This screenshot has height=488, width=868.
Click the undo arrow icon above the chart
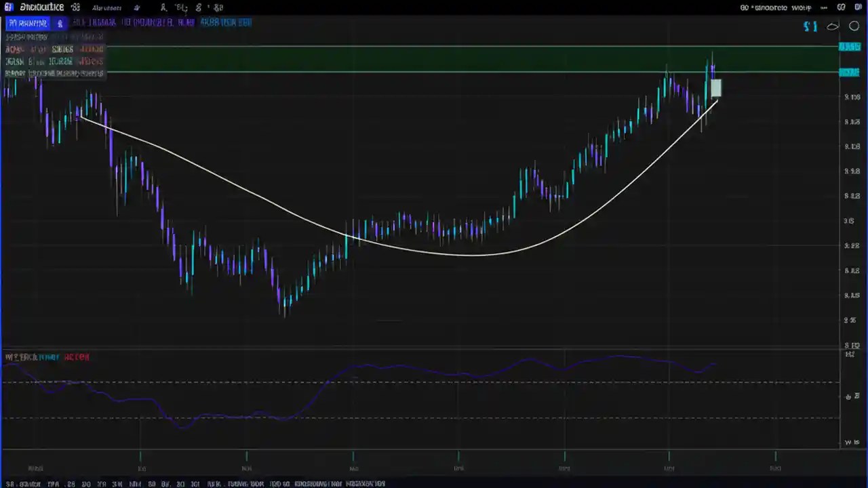click(833, 26)
